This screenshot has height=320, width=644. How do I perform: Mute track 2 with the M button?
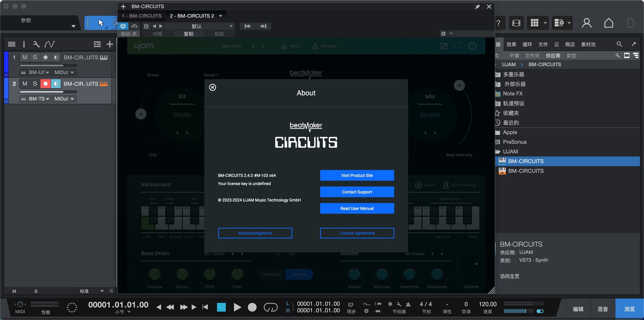tap(25, 83)
